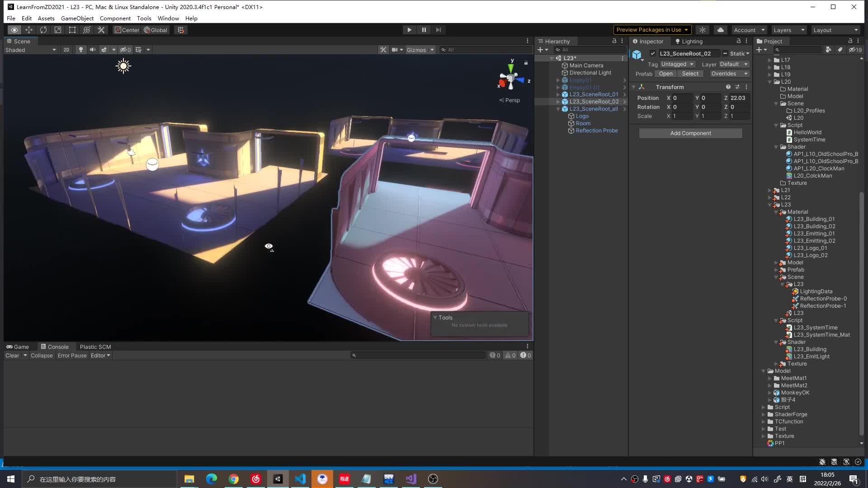Select the Scale tool
The height and width of the screenshot is (488, 868).
coord(57,30)
